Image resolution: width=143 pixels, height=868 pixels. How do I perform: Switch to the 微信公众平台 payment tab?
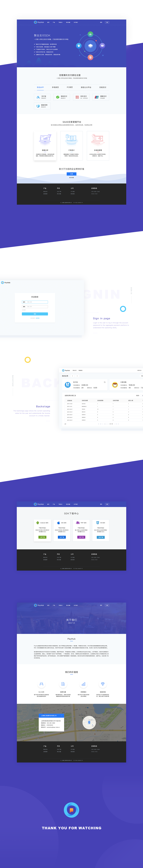pos(86,87)
